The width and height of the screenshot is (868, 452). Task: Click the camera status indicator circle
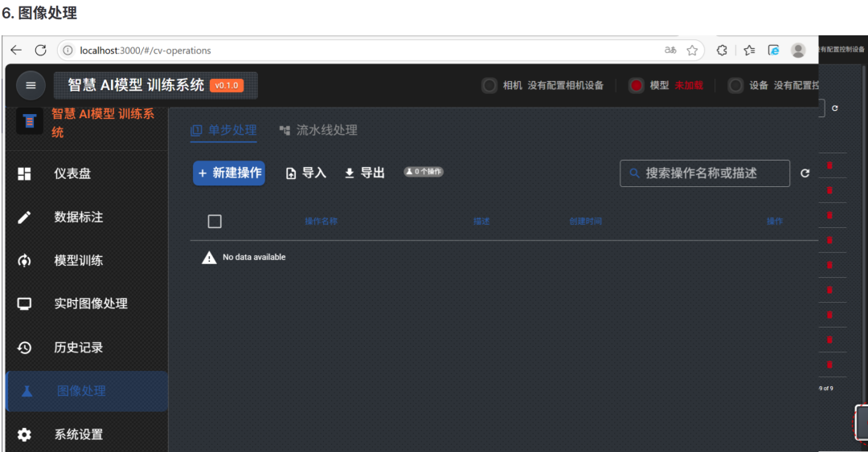click(489, 85)
